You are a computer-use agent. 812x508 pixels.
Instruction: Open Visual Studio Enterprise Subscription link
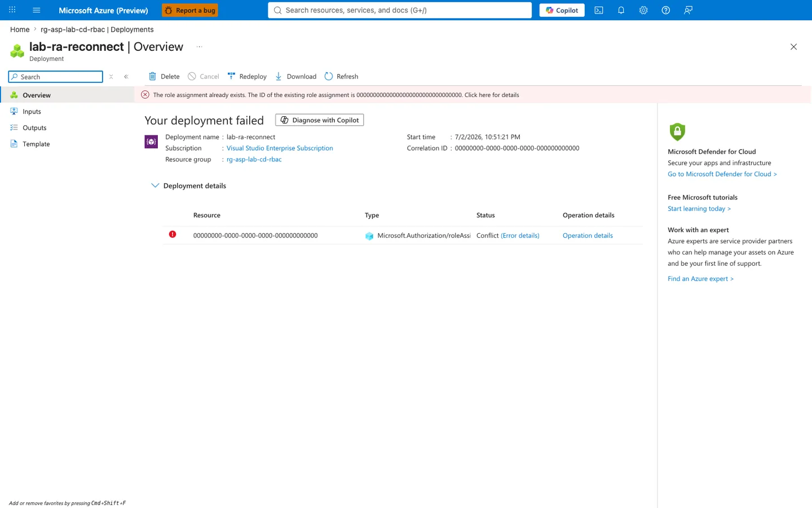tap(280, 148)
